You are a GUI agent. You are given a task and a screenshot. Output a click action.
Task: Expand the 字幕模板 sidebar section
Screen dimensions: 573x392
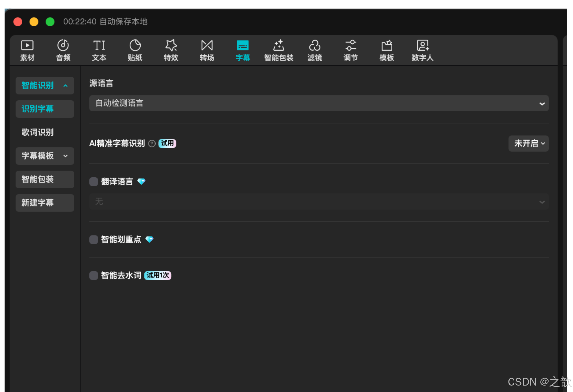tap(45, 156)
